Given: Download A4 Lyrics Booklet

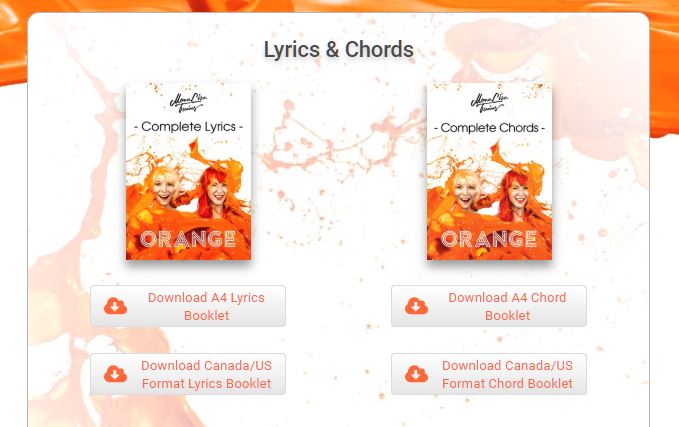Looking at the screenshot, I should coord(188,306).
